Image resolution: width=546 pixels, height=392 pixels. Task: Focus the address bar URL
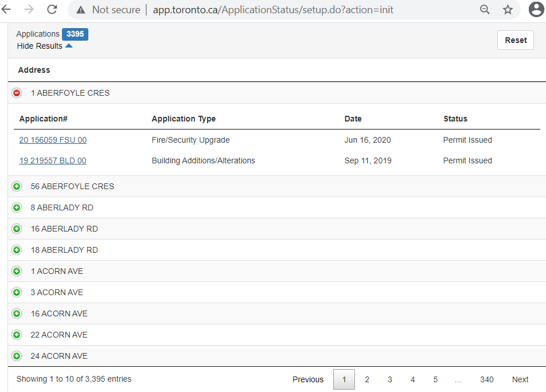[x=273, y=10]
